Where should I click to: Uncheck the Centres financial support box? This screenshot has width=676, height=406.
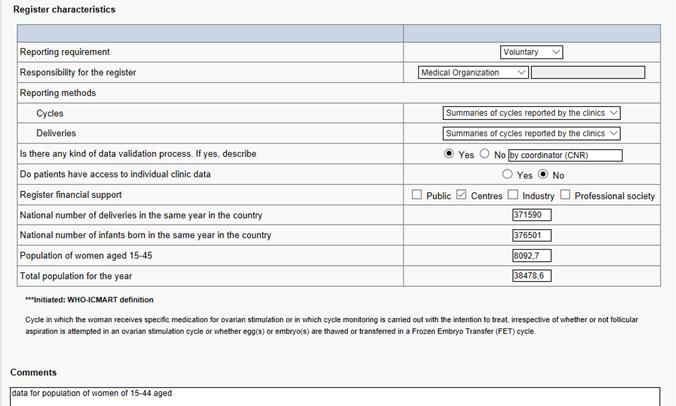click(x=461, y=194)
